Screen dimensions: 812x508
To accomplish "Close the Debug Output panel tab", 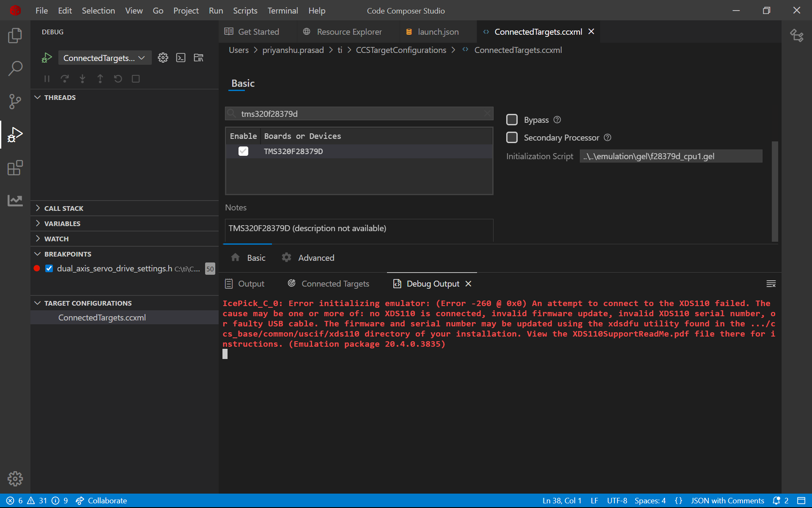I will coord(468,284).
